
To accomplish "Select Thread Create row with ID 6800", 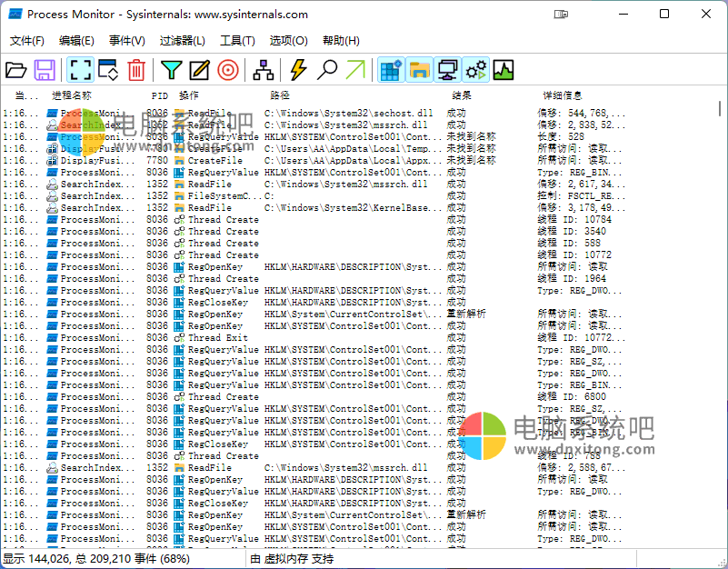I will 314,396.
